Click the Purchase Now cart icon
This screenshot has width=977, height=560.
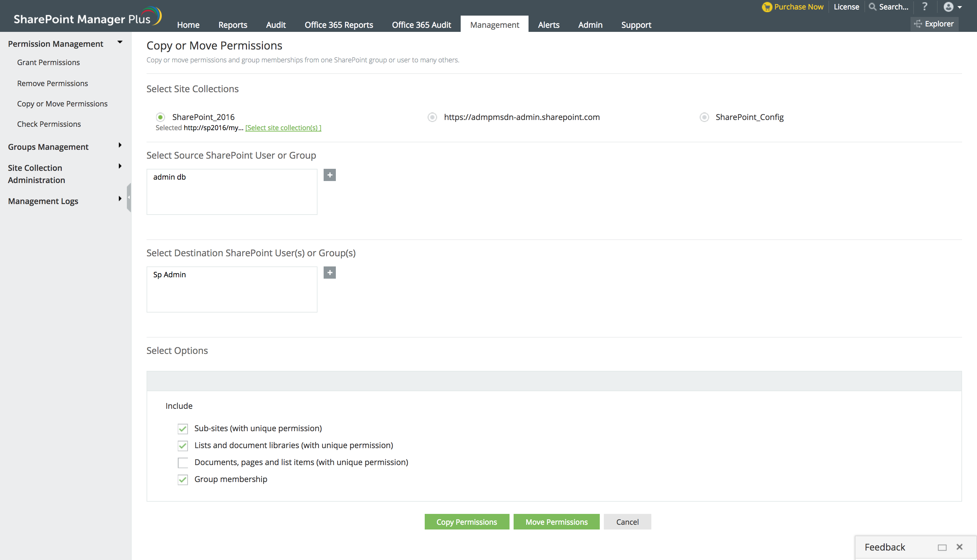click(767, 7)
